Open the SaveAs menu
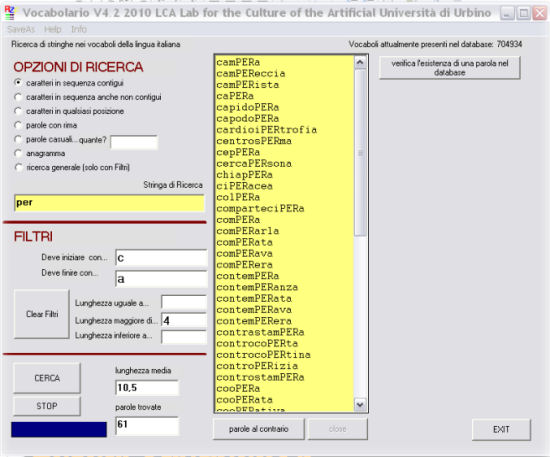Screen dimensions: 550x457 pyautogui.click(x=21, y=29)
